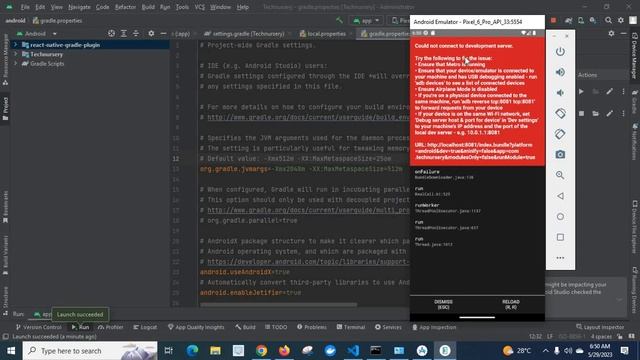Rotate emulator left with the rotate icon
The image size is (640, 360).
click(x=560, y=113)
